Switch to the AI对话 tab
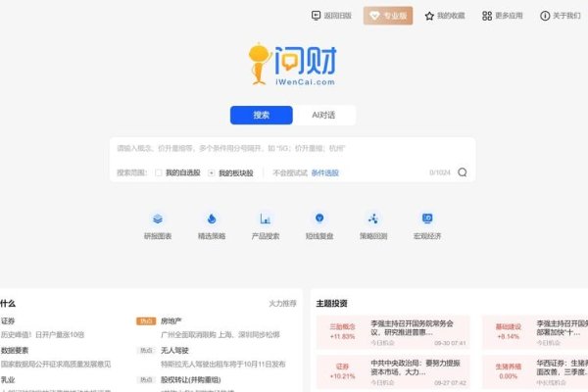This screenshot has height=392, width=588. tap(323, 115)
